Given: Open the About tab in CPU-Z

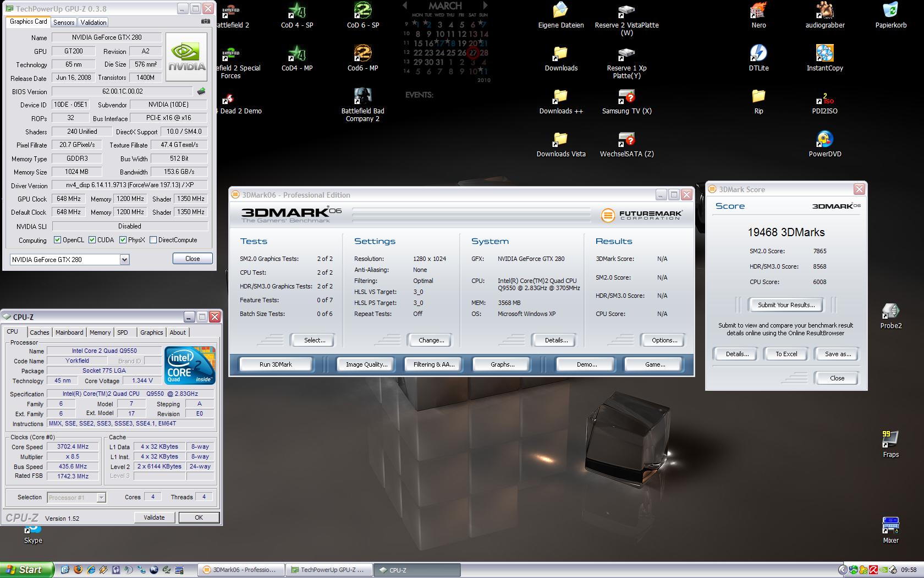Looking at the screenshot, I should pos(178,332).
